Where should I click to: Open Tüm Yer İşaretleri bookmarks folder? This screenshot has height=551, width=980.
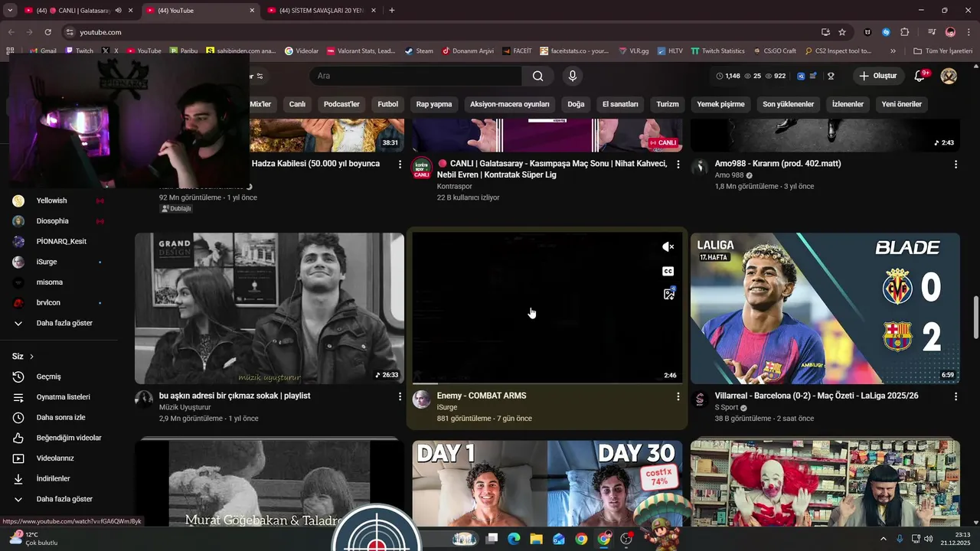tap(943, 51)
